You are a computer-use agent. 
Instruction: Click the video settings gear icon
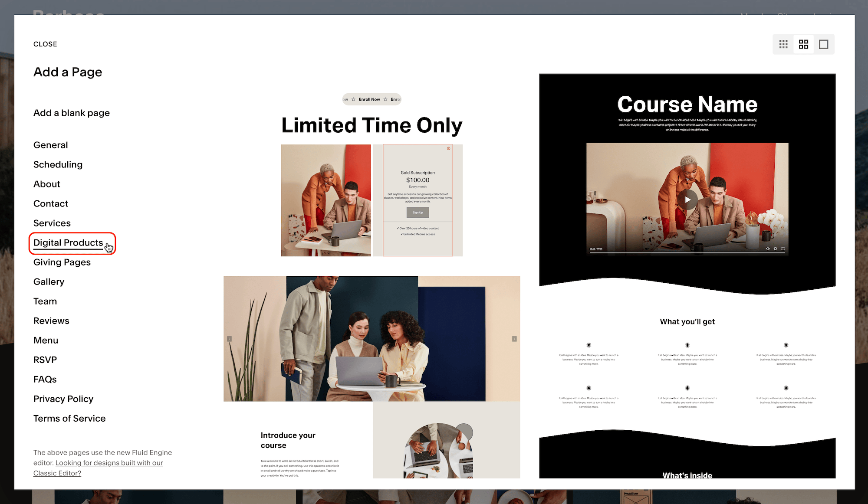click(775, 249)
